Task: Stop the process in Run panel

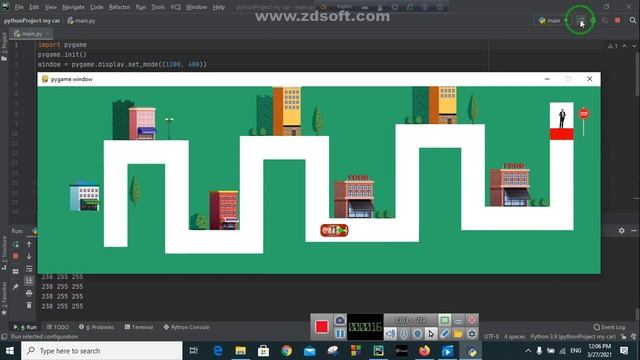Action: [x=16, y=256]
